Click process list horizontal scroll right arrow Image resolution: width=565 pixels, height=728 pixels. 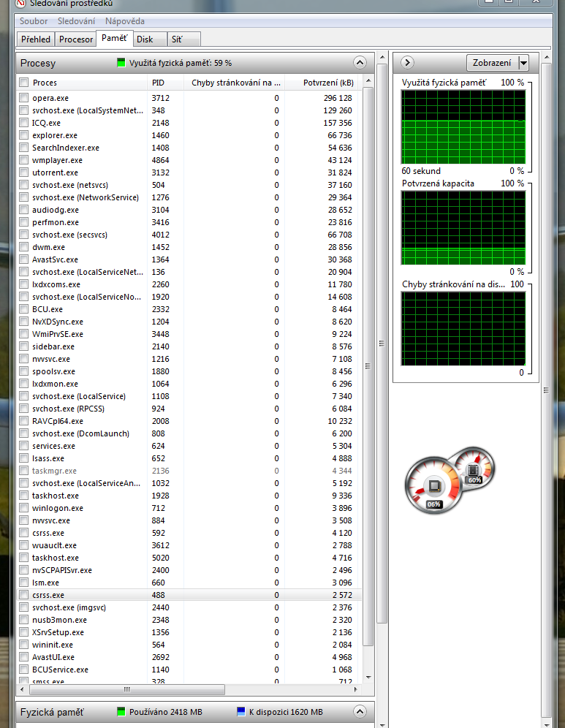coord(356,689)
